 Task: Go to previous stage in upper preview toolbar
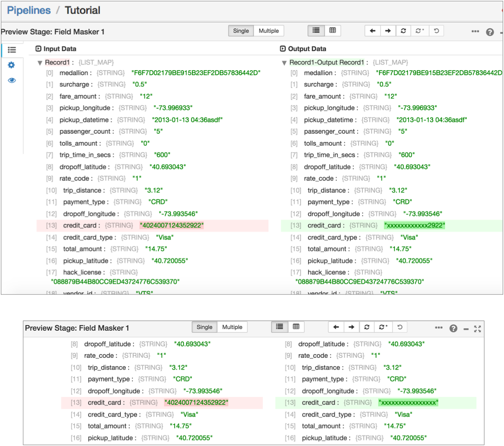coord(373,31)
